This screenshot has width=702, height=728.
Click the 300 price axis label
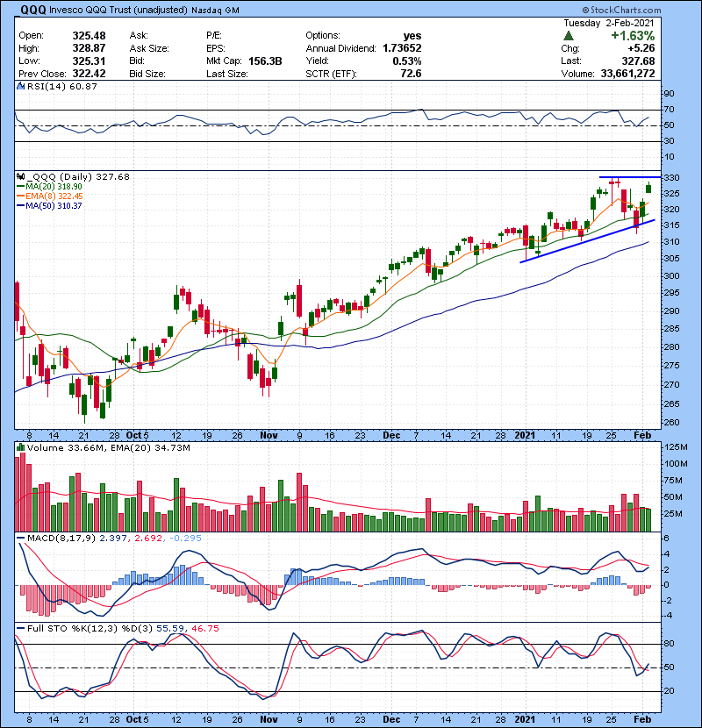671,275
